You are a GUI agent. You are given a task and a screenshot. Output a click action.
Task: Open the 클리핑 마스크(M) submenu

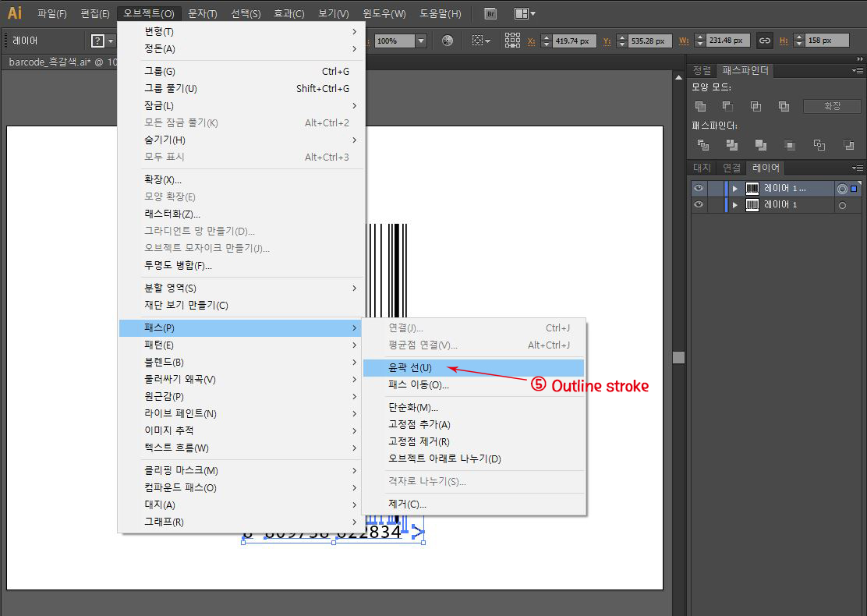[240, 470]
